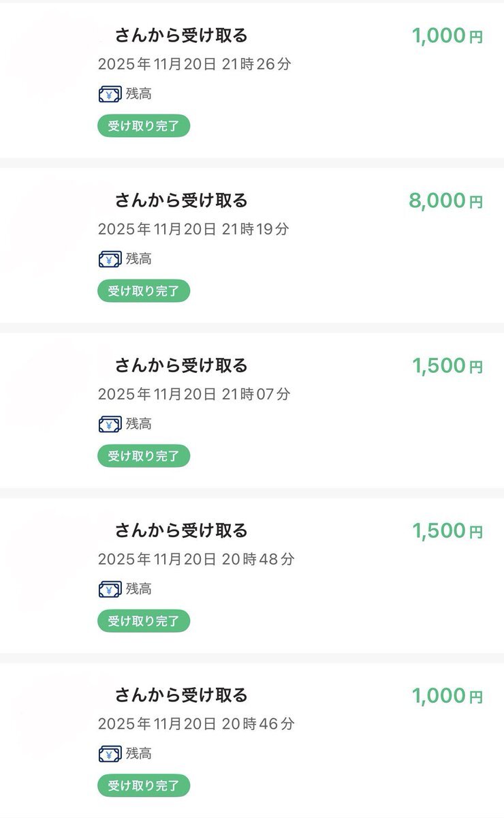504x818 pixels.
Task: Select the 1,000円 amount at 21時26分
Action: [x=447, y=35]
